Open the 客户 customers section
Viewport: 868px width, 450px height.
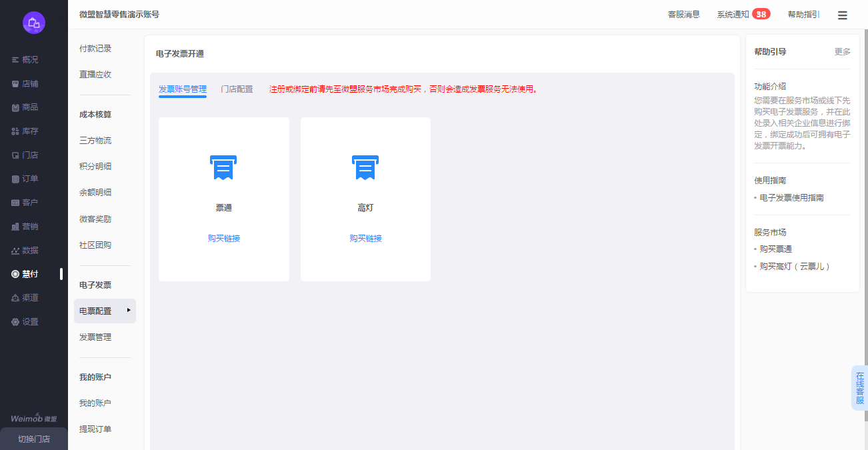25,203
